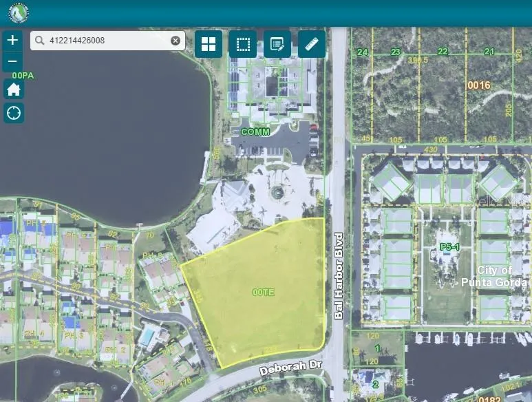Zoom in on the map

click(12, 40)
